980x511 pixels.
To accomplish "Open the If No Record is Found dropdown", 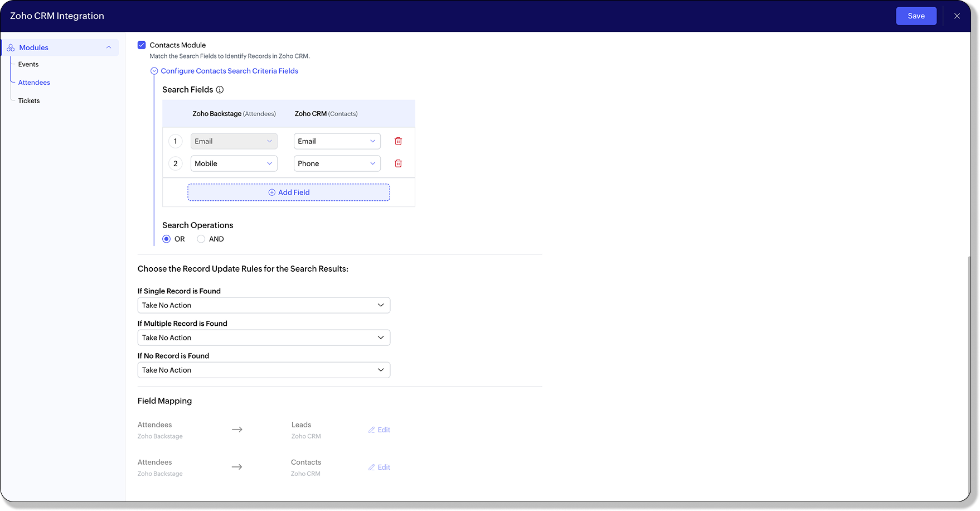I will 264,370.
